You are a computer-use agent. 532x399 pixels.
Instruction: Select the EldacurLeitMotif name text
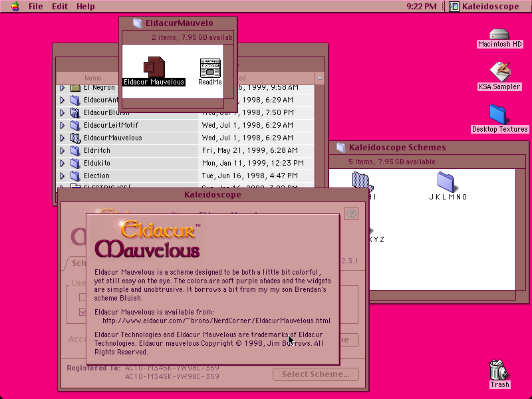(x=111, y=125)
